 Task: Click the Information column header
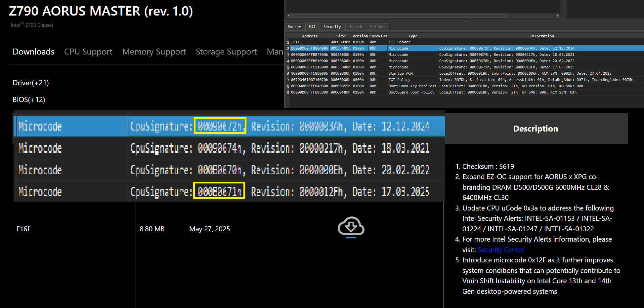click(541, 36)
